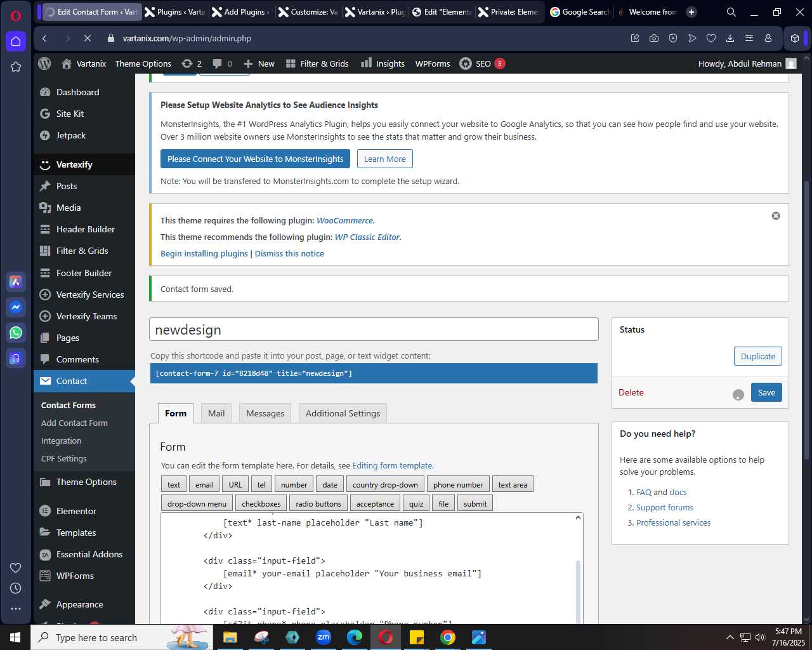Insert drop-down menu tag
This screenshot has width=812, height=650.
point(197,503)
